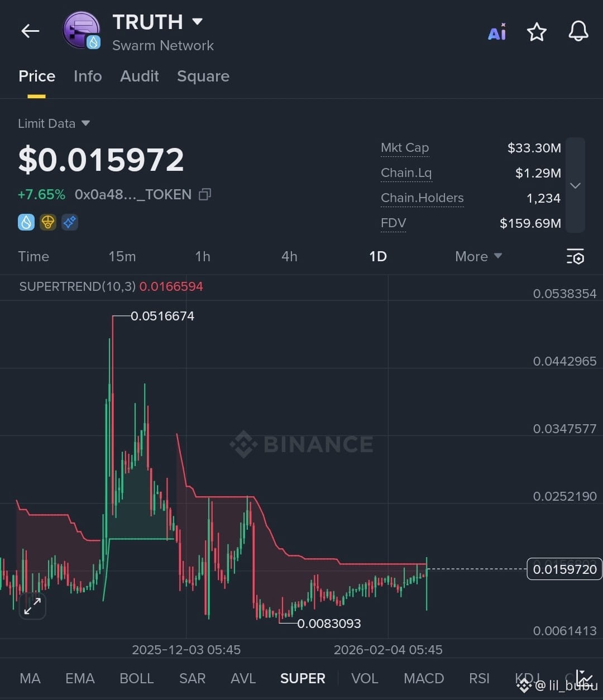Select the 1D timeframe

378,256
